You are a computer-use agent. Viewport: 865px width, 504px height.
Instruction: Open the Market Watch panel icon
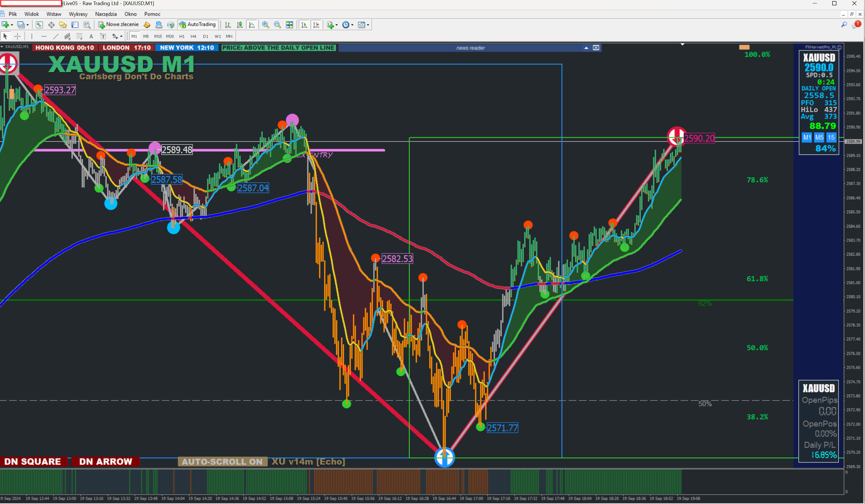(x=39, y=25)
